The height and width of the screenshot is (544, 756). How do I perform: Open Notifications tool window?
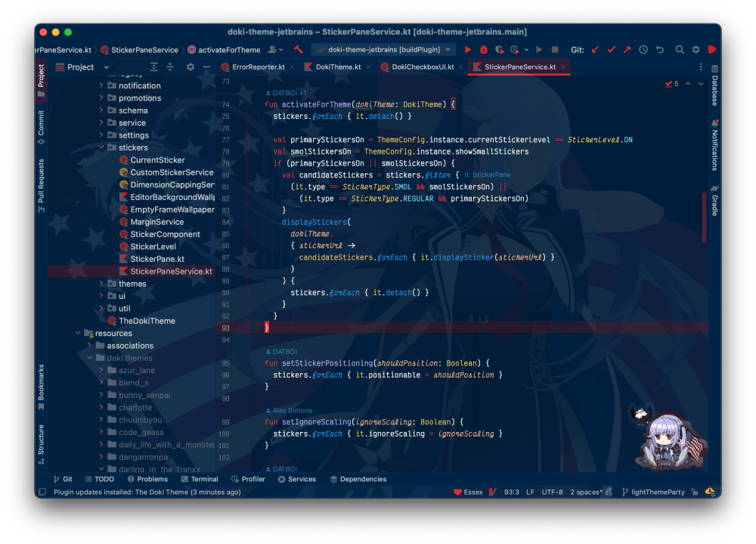pyautogui.click(x=714, y=145)
